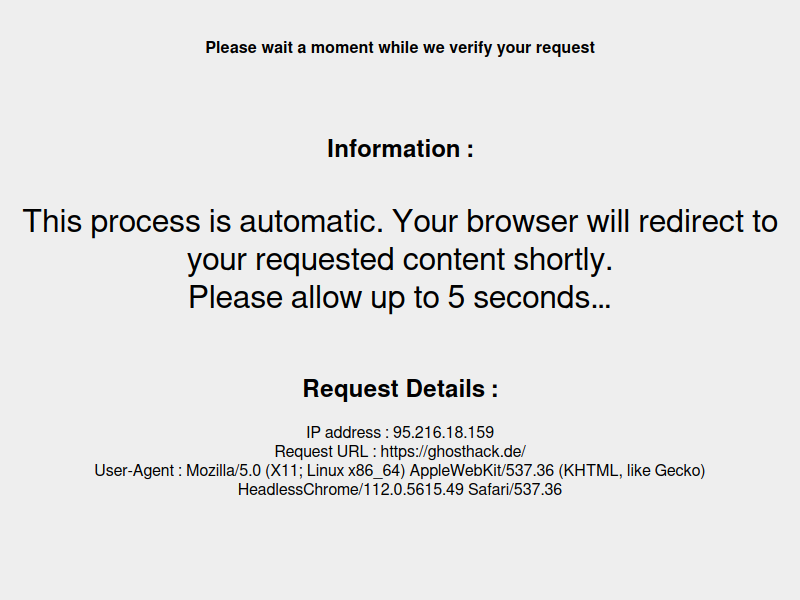The width and height of the screenshot is (800, 600).
Task: Click '(X11; Linux x86_64)' text
Action: click(x=335, y=470)
